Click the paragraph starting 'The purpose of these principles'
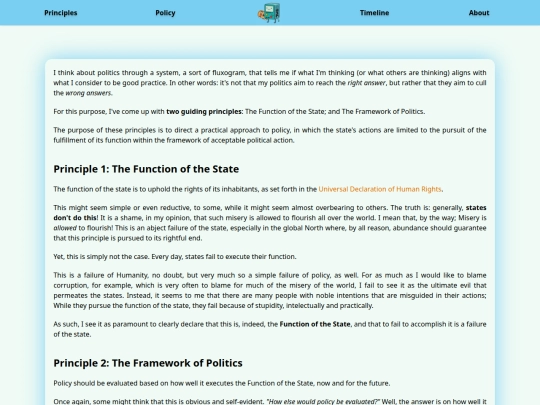Screen dimensions: 540x405 270,135
